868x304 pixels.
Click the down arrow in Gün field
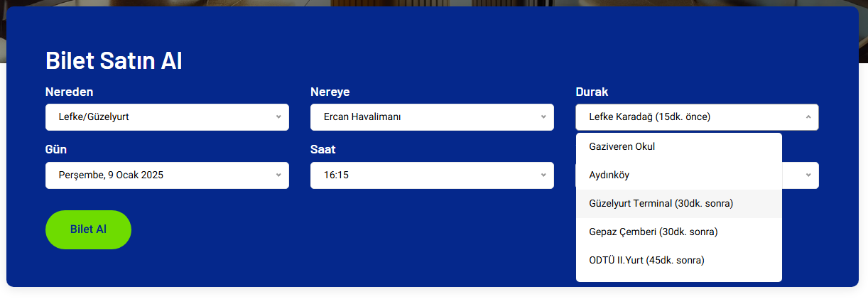[x=278, y=175]
